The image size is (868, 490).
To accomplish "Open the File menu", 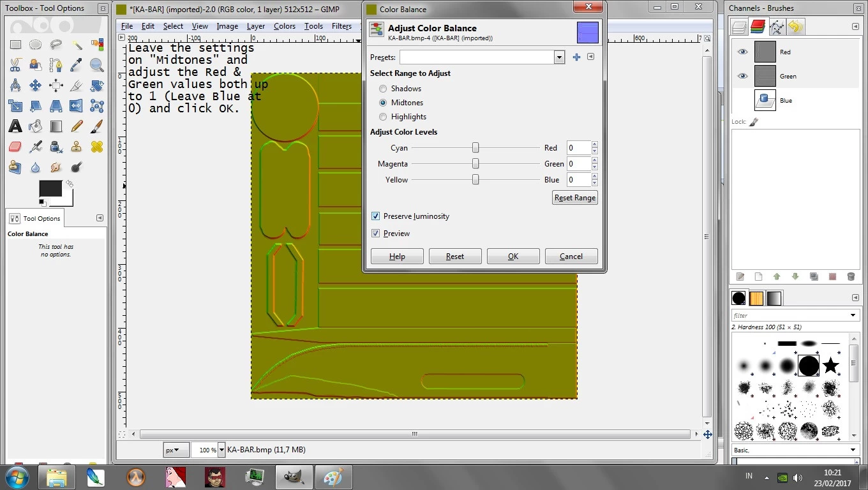I will click(127, 26).
